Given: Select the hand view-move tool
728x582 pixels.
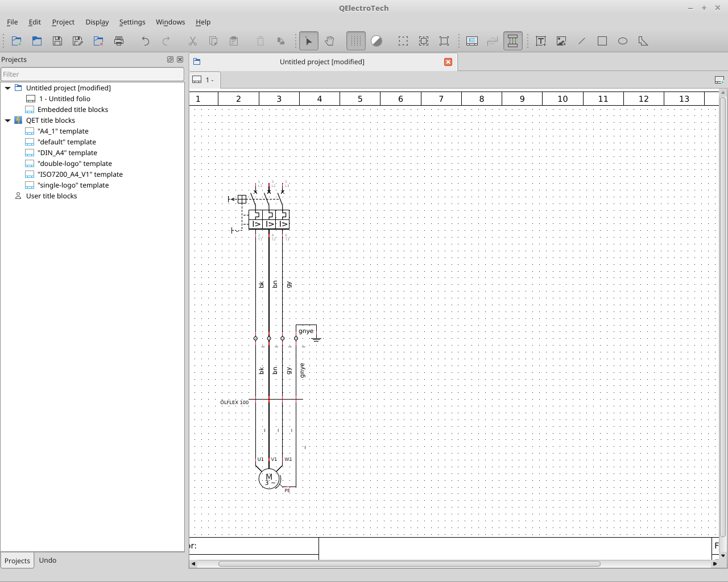Looking at the screenshot, I should pos(329,41).
